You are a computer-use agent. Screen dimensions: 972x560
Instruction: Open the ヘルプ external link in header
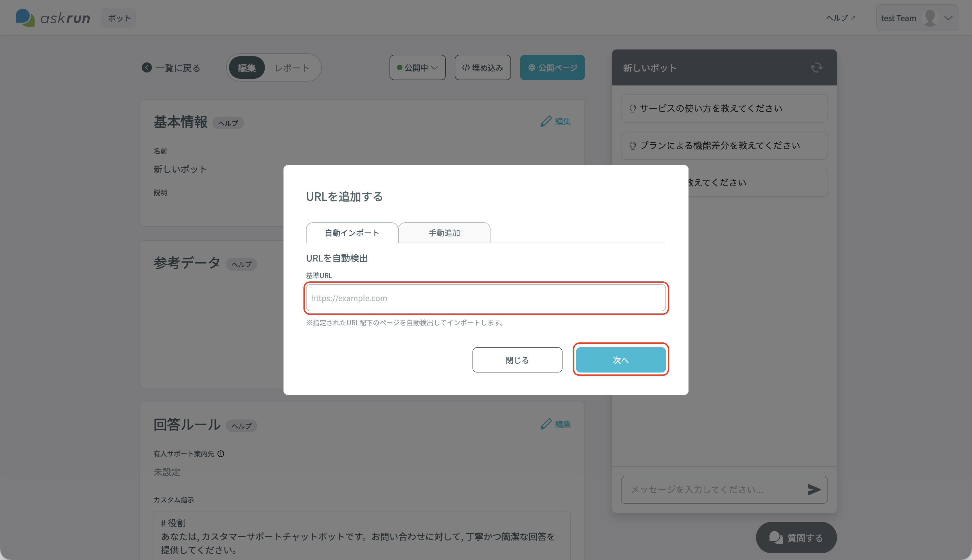click(x=840, y=18)
